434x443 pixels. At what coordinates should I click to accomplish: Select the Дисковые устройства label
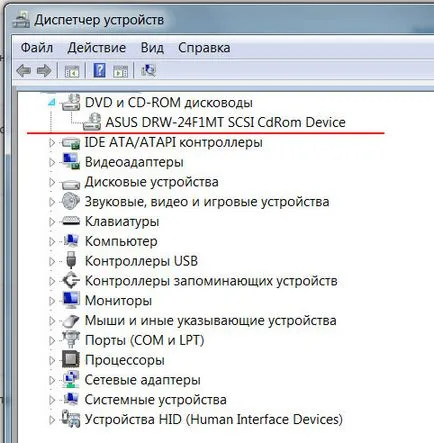coord(152,182)
